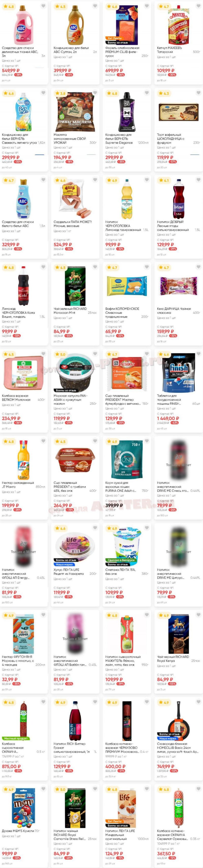Toggle favorite for Хумус ЛЕНТА LIFE
The image size is (203, 868).
click(95, 528)
